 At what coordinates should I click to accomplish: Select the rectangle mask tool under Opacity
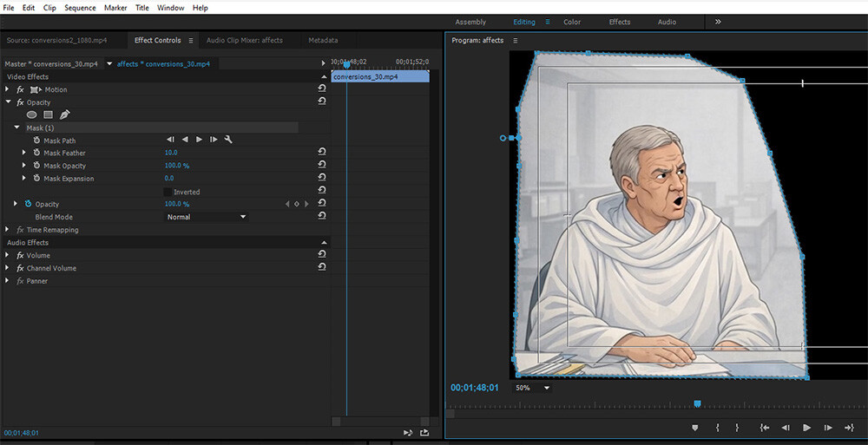coord(48,115)
